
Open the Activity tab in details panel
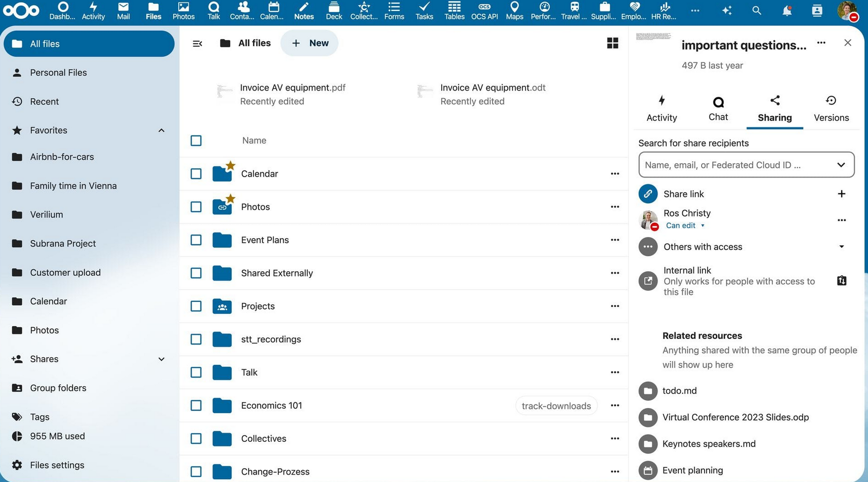[662, 109]
